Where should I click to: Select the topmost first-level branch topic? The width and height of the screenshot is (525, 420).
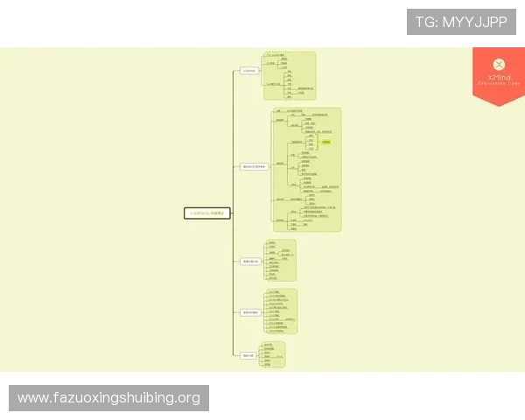click(249, 71)
